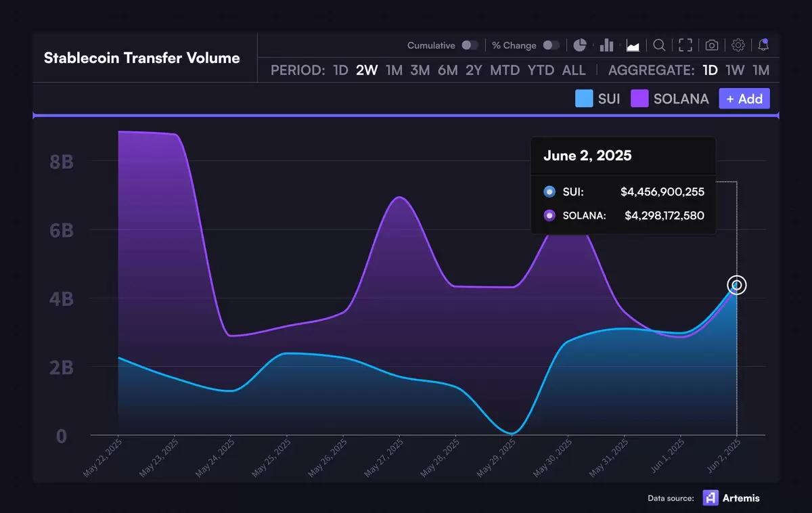Click the 6B y-axis label
The height and width of the screenshot is (513, 812).
point(62,230)
